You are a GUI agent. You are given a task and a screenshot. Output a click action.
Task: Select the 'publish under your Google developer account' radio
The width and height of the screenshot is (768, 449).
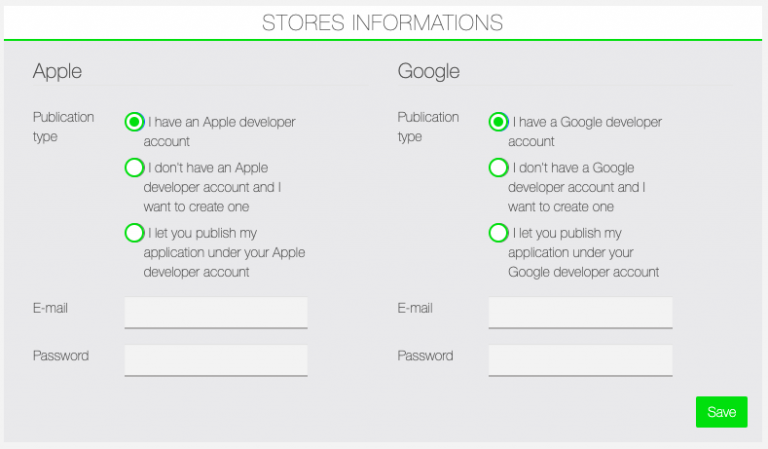click(498, 233)
